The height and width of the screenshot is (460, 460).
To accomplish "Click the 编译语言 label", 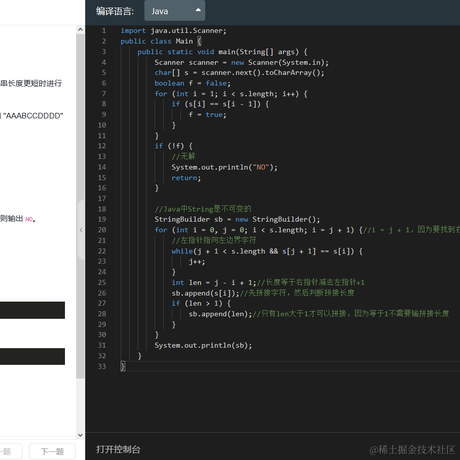I will [x=115, y=11].
